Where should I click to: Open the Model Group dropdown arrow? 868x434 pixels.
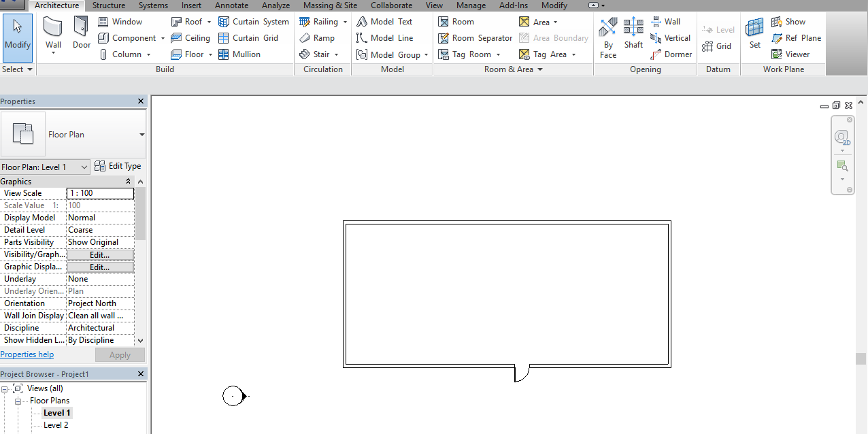pos(426,54)
